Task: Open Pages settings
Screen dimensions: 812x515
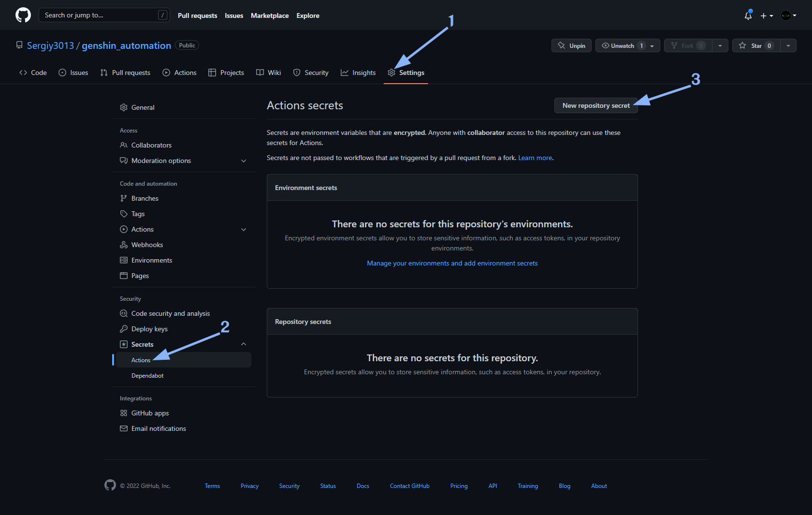Action: click(x=184, y=276)
